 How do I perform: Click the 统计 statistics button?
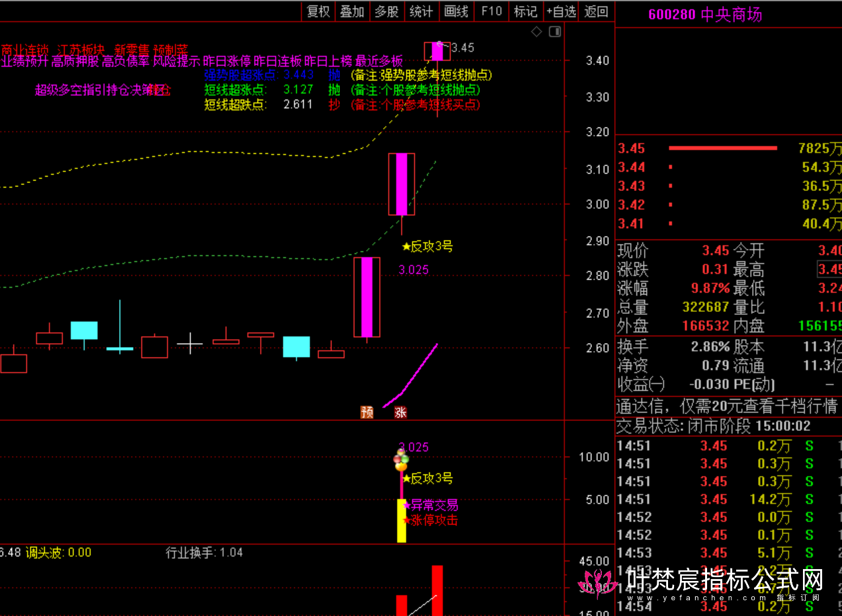click(421, 11)
